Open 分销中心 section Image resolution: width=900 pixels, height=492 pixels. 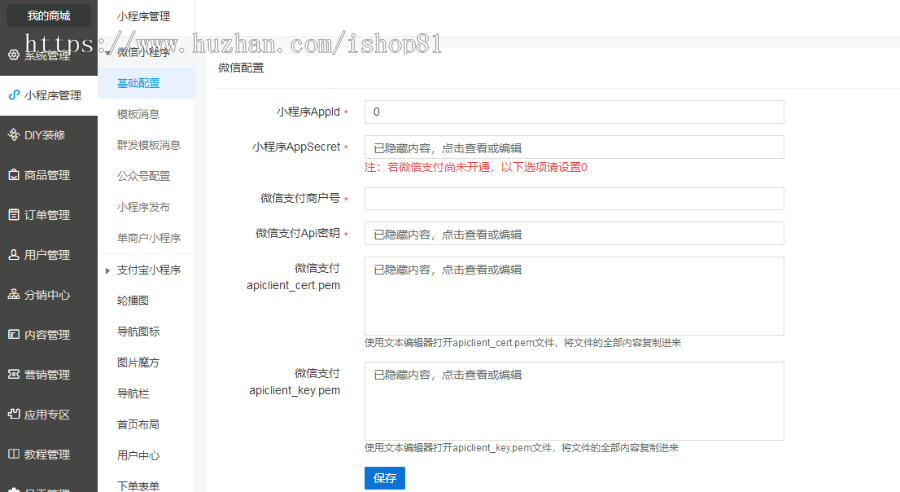(x=49, y=295)
